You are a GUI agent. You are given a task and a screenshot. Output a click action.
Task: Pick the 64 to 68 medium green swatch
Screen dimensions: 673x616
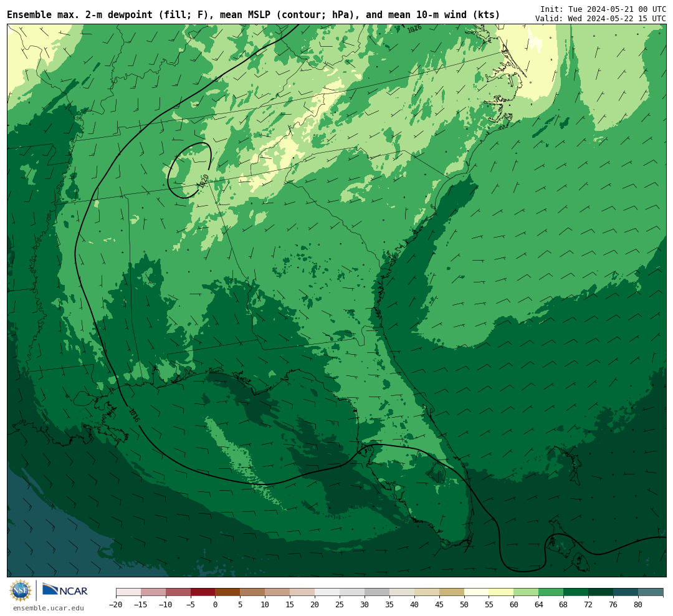pyautogui.click(x=551, y=592)
